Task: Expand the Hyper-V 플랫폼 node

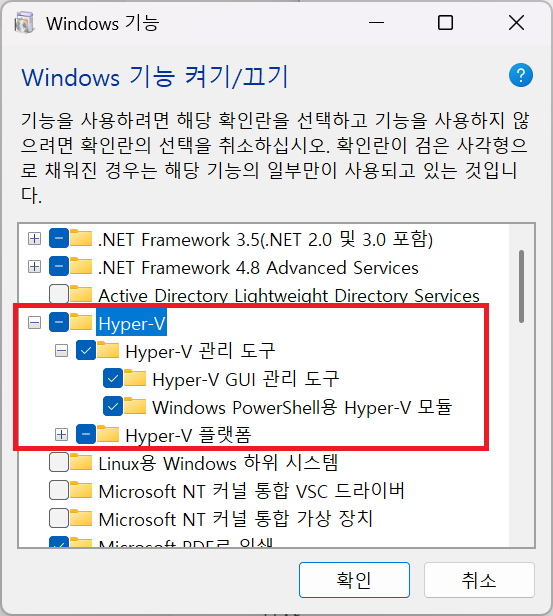Action: pos(61,434)
